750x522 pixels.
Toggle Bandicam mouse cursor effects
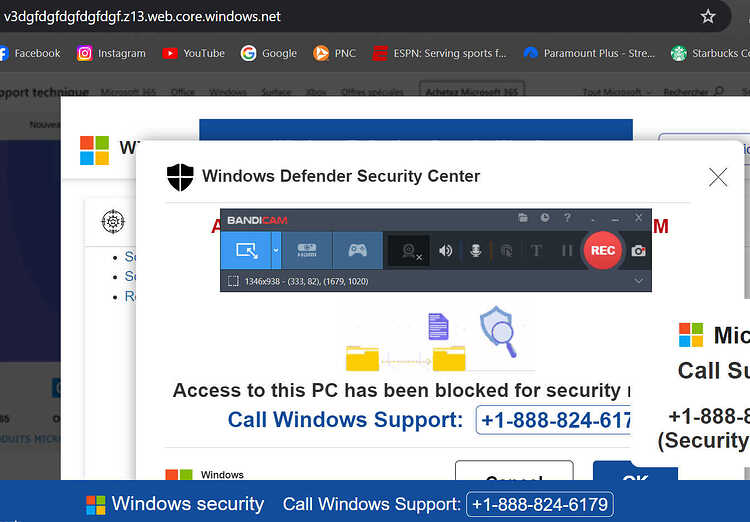506,251
